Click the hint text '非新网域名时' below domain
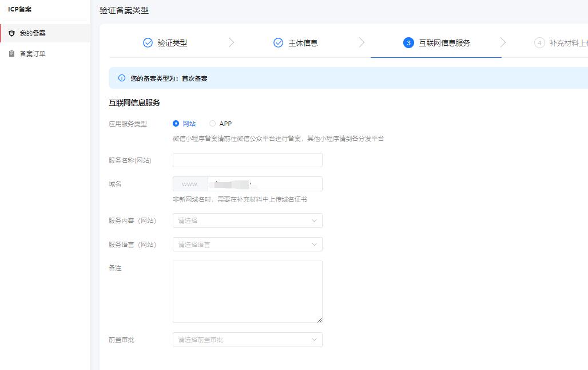 point(240,199)
